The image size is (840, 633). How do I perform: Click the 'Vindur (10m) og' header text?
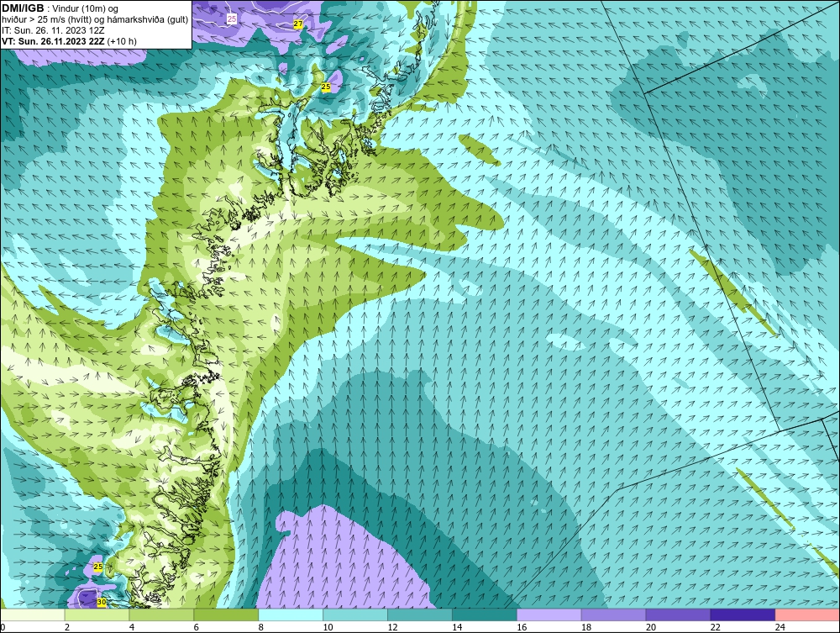(87, 9)
